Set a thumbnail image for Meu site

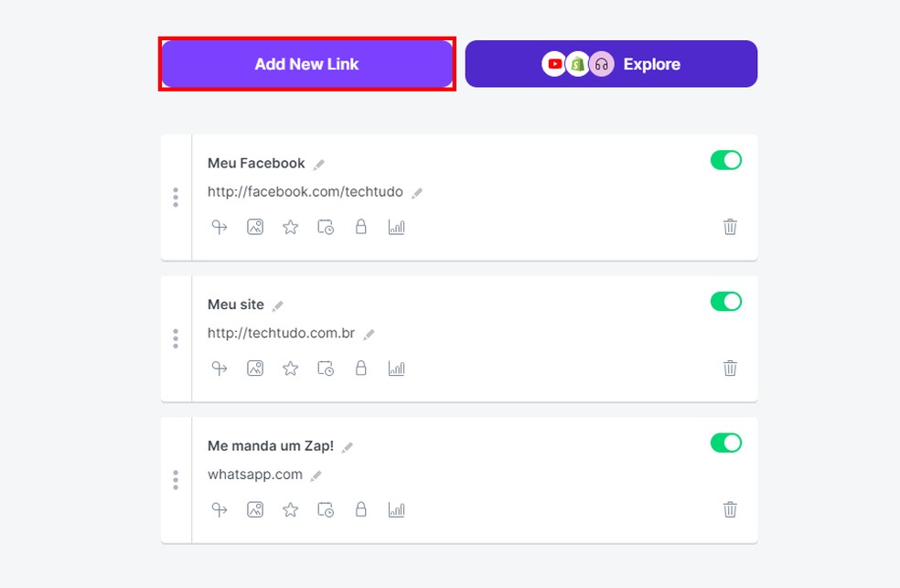[x=254, y=369]
